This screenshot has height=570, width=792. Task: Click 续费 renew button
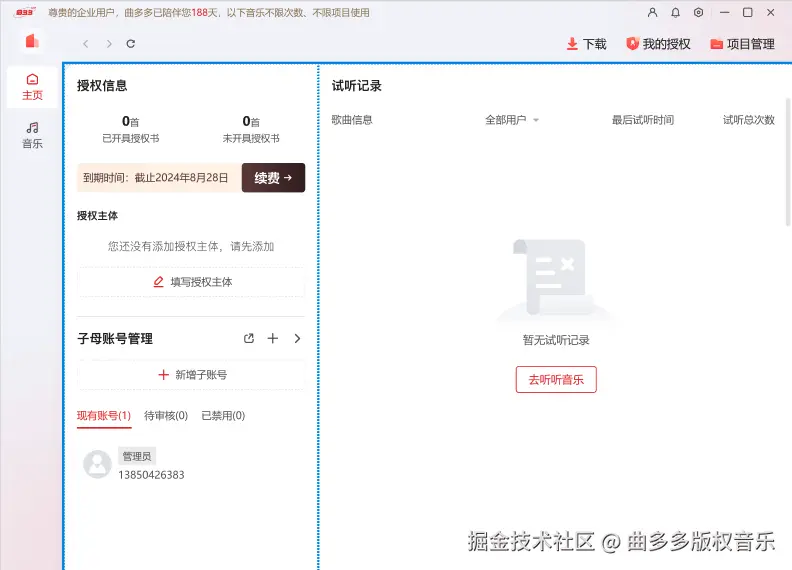[x=273, y=177]
